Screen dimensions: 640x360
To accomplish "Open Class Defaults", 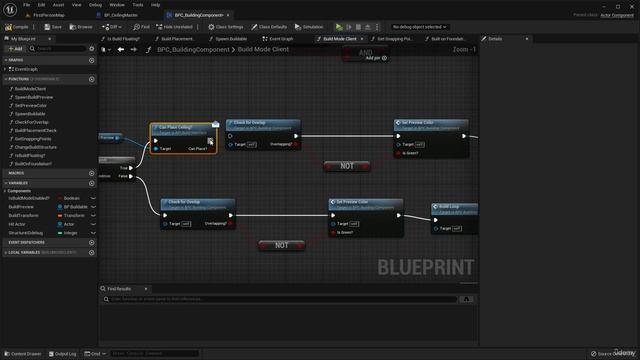I will 269,27.
